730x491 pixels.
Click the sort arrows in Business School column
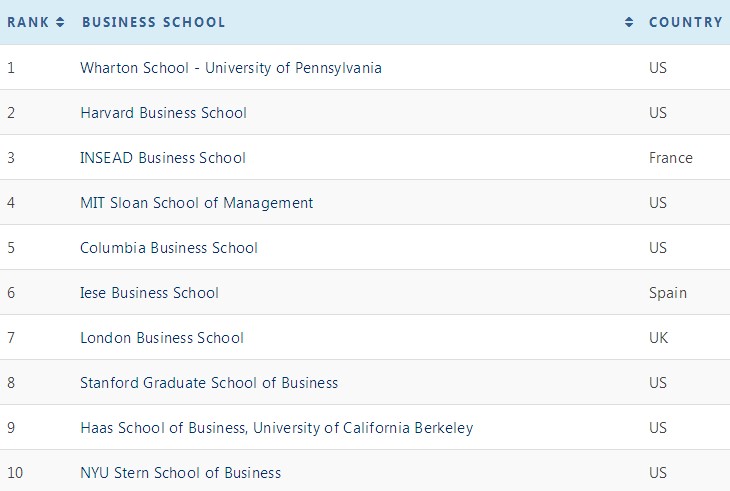[629, 22]
